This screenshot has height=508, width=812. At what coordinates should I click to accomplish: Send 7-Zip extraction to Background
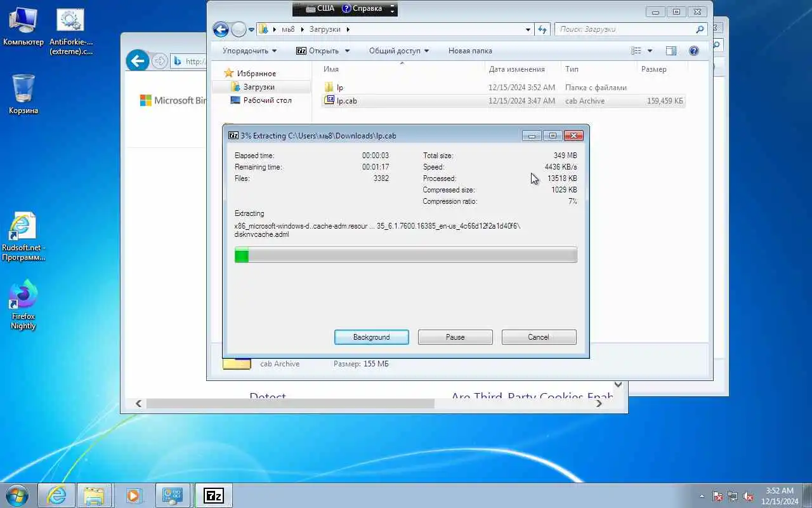[x=372, y=337]
